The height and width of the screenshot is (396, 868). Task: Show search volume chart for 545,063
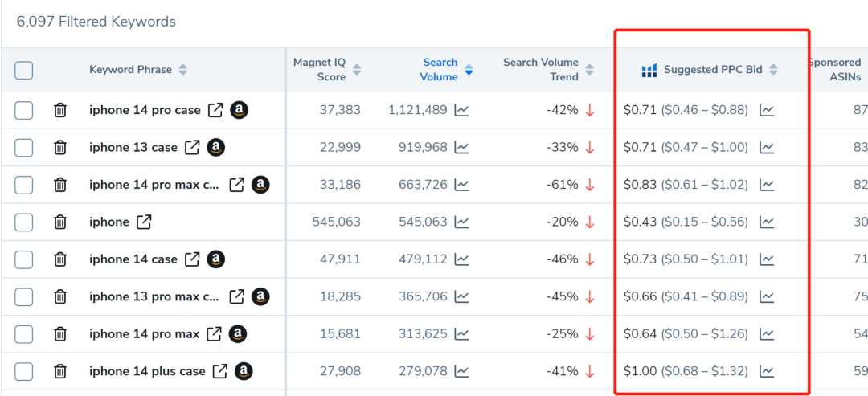461,222
